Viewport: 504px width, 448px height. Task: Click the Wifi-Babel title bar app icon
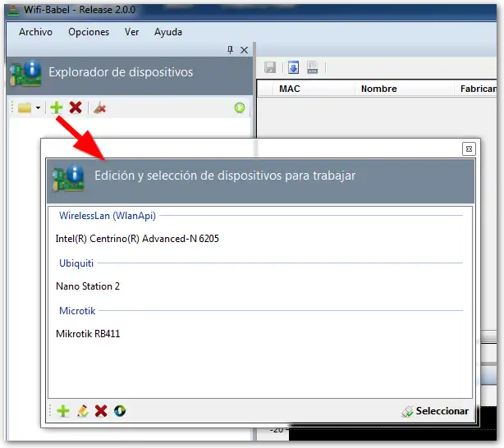pos(13,11)
